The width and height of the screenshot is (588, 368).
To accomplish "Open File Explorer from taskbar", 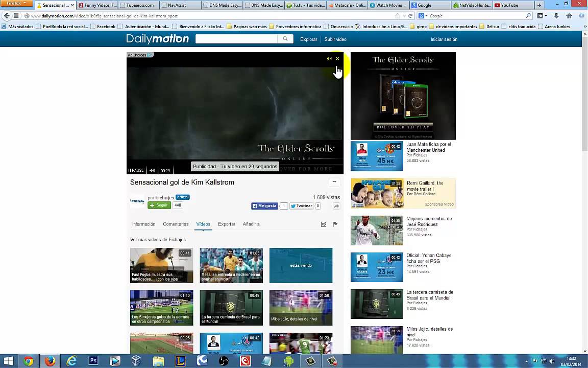I will tap(158, 361).
